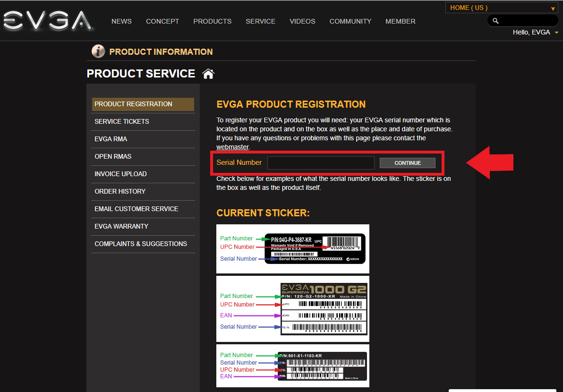Click the PRODUCT INFORMATION heading
Viewport: 563px width, 392px height.
[161, 51]
